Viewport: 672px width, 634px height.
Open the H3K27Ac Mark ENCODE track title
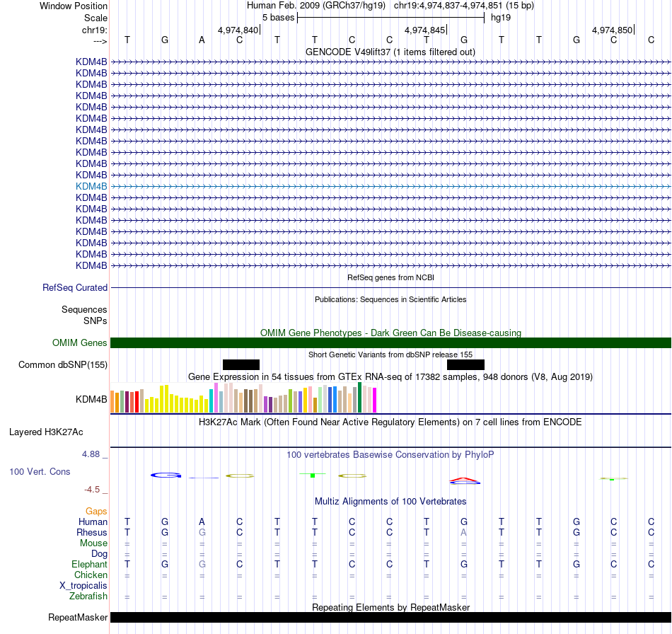point(390,422)
